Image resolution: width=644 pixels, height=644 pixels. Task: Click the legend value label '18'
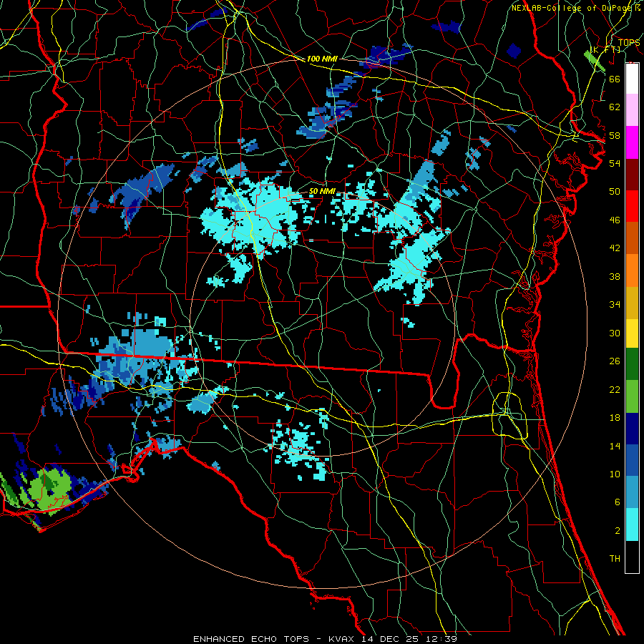615,418
